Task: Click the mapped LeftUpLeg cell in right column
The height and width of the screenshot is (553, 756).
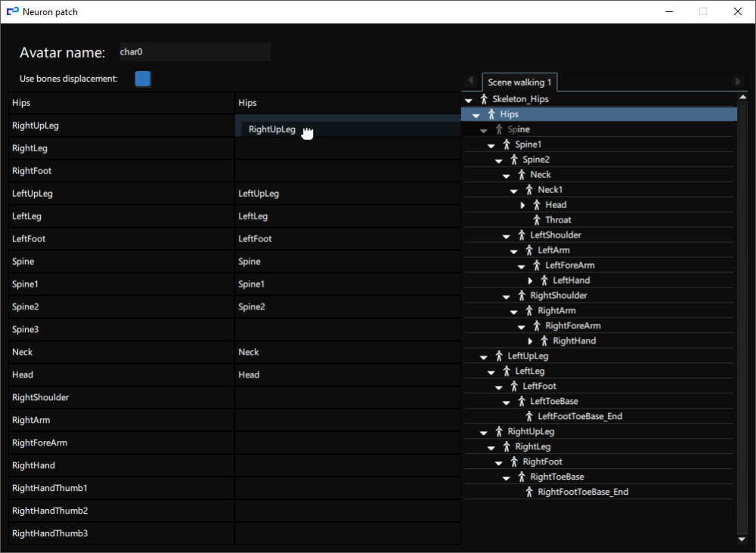Action: click(348, 194)
